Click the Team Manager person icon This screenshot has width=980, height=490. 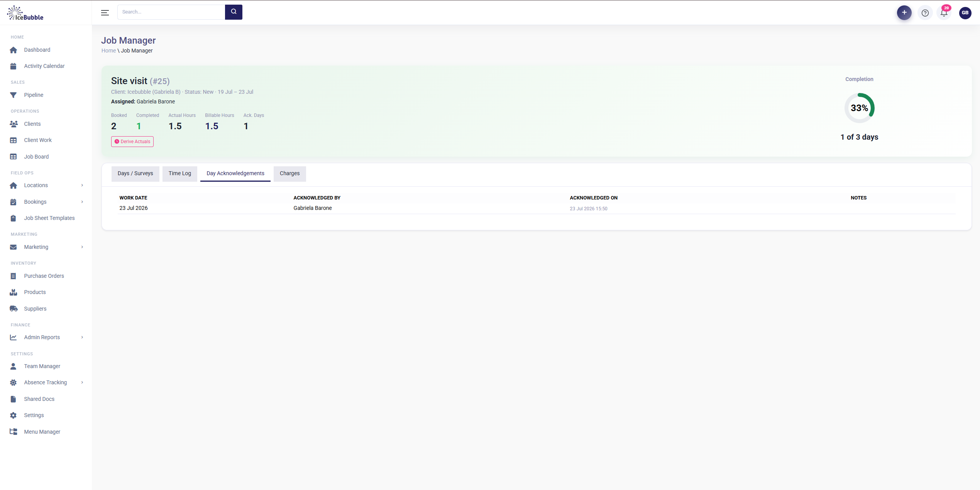click(14, 366)
